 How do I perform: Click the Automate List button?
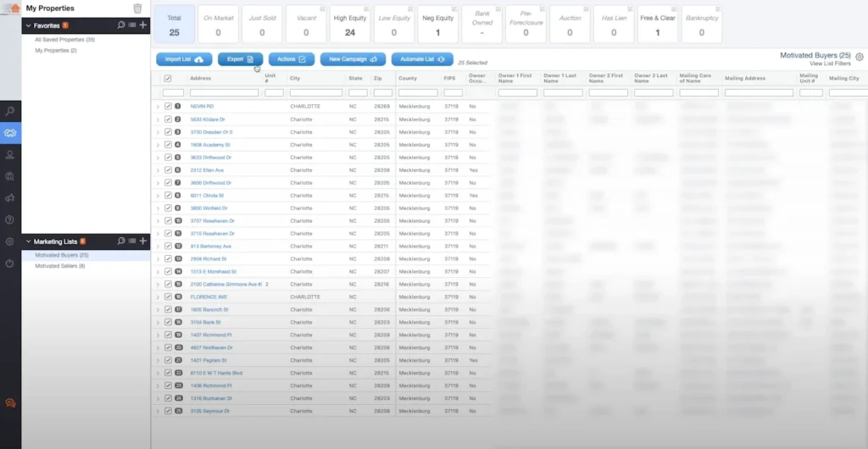pyautogui.click(x=422, y=59)
